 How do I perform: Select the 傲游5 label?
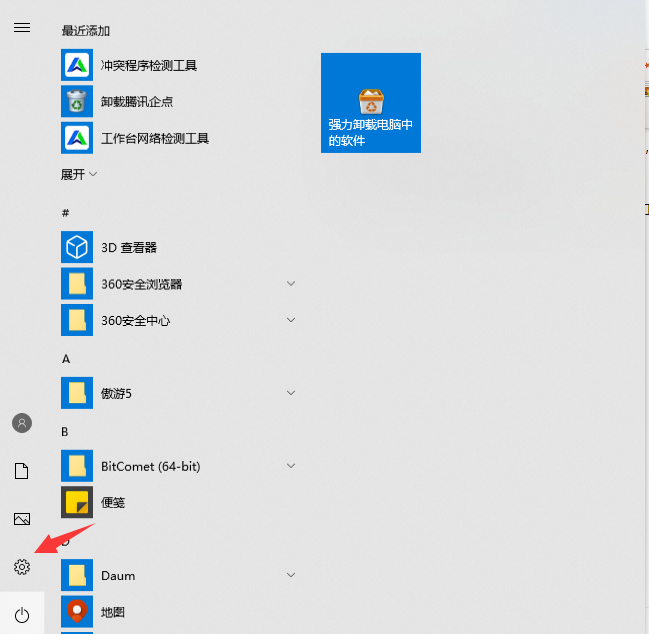116,393
